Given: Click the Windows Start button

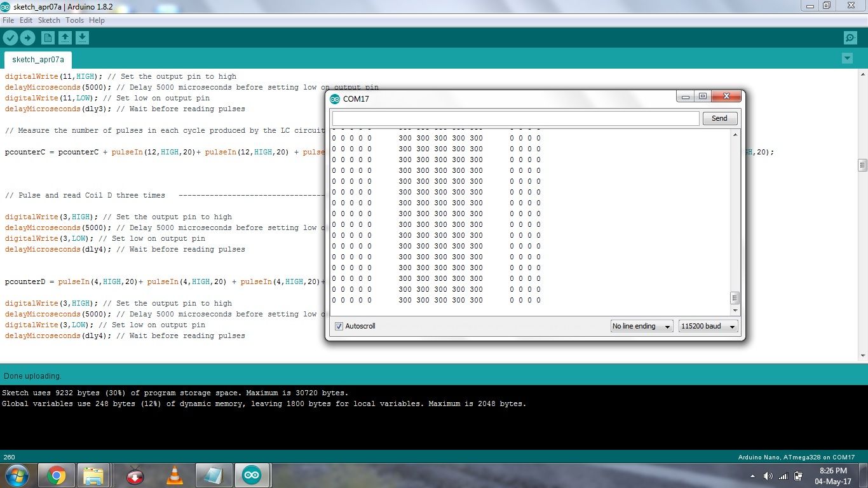Looking at the screenshot, I should click(x=16, y=475).
